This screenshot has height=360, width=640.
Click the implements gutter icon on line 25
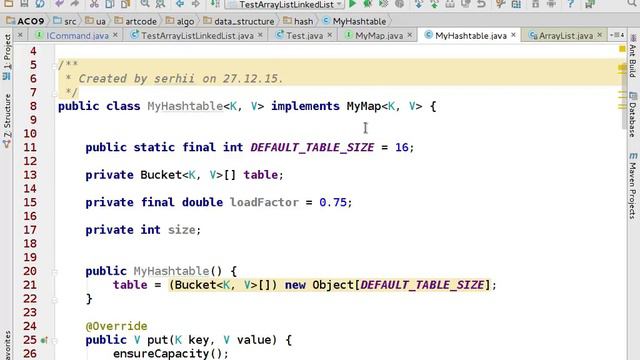(x=44, y=340)
